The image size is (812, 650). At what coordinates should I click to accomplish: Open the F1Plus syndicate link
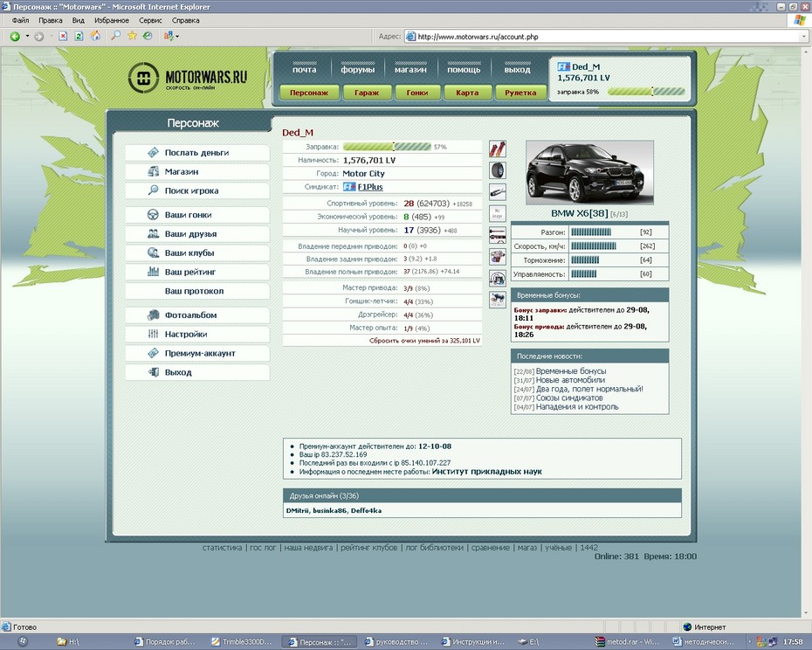click(370, 187)
